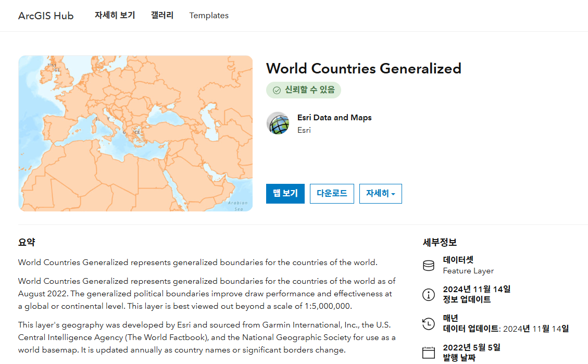588x364 pixels.
Task: Click the 데이터 업데이트 text
Action: 471,329
